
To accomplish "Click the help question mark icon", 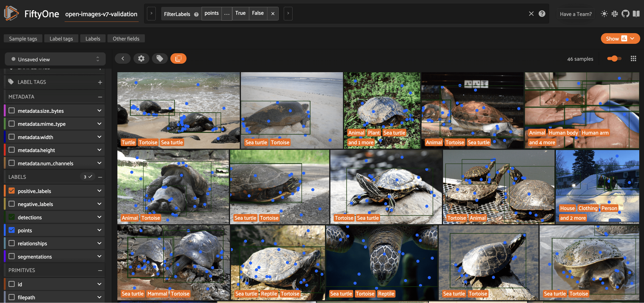I will pyautogui.click(x=542, y=14).
